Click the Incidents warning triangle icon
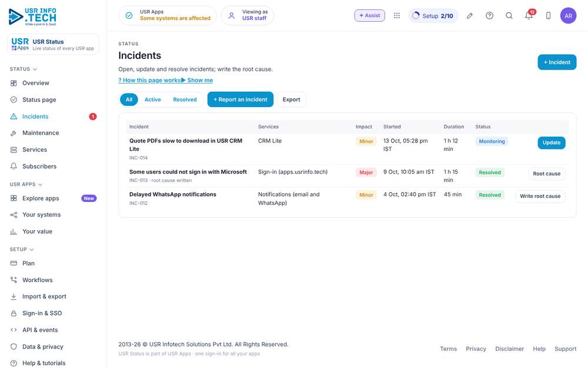 pos(14,117)
